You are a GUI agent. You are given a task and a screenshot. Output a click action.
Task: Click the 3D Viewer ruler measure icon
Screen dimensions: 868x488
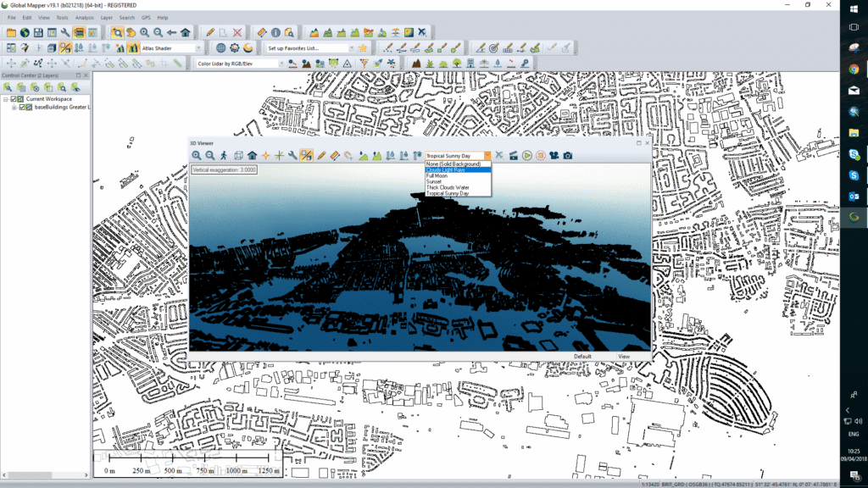(335, 156)
